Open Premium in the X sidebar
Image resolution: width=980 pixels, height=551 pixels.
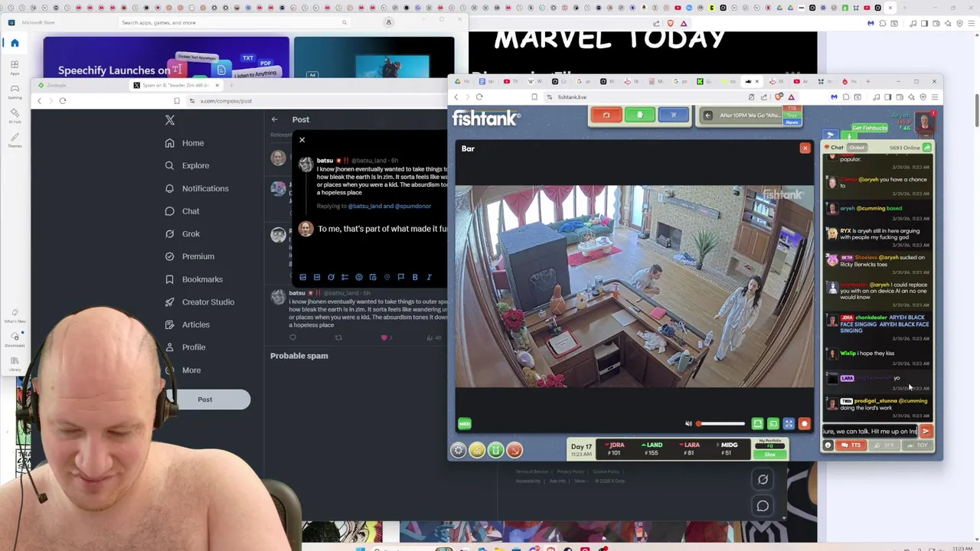click(x=189, y=256)
